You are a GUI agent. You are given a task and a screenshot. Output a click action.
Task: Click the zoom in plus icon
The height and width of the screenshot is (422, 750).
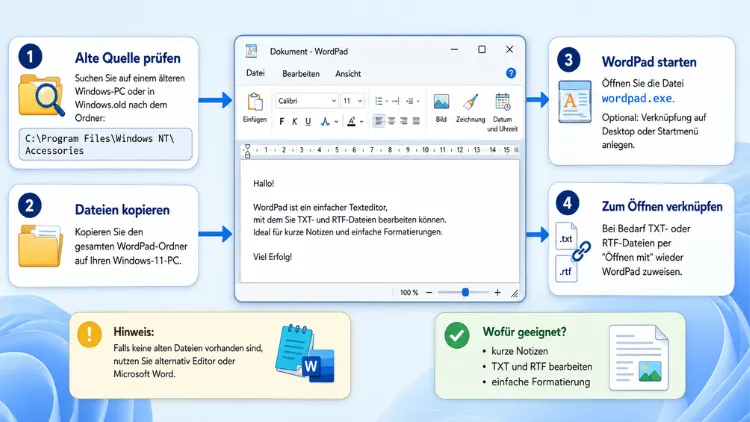coord(497,292)
